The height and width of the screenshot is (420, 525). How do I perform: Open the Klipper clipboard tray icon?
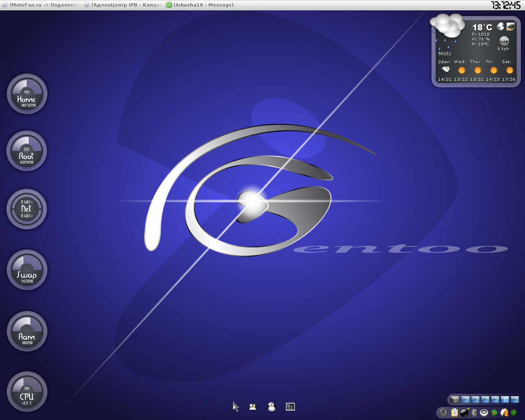tap(454, 413)
